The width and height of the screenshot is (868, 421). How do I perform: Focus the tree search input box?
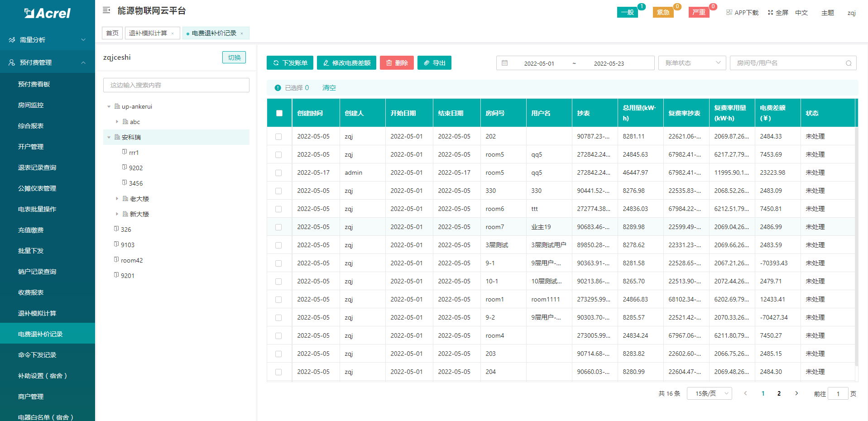pos(176,85)
